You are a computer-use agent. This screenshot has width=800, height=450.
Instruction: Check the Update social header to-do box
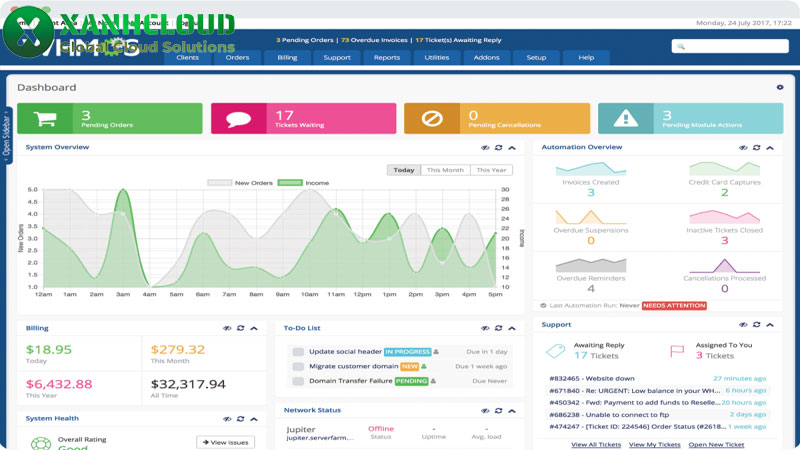tap(298, 352)
